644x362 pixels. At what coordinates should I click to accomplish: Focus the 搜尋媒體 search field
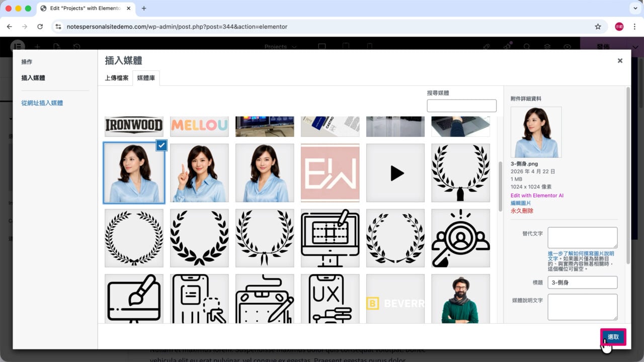461,106
